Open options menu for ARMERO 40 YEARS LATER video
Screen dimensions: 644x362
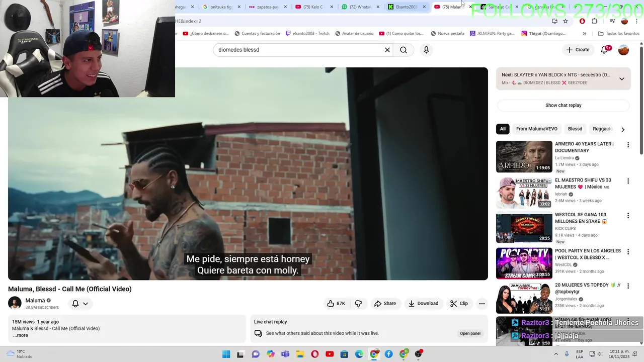coord(628,145)
